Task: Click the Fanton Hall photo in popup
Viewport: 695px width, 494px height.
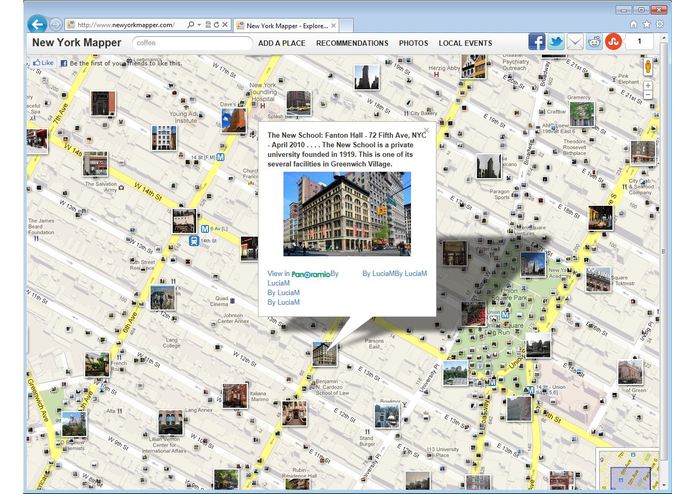Action: click(347, 214)
